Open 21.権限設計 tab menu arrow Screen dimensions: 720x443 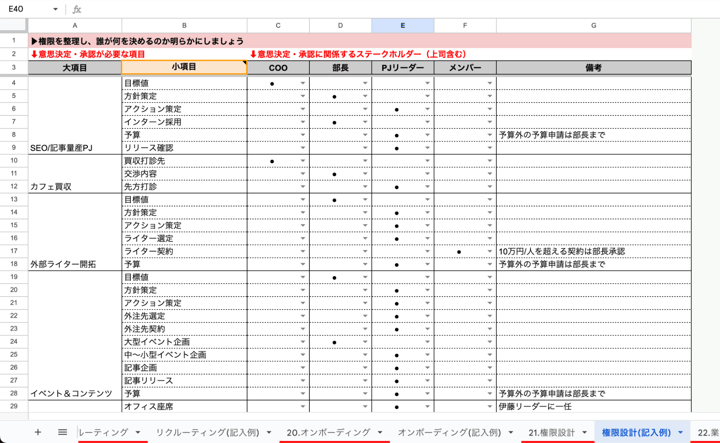[585, 432]
